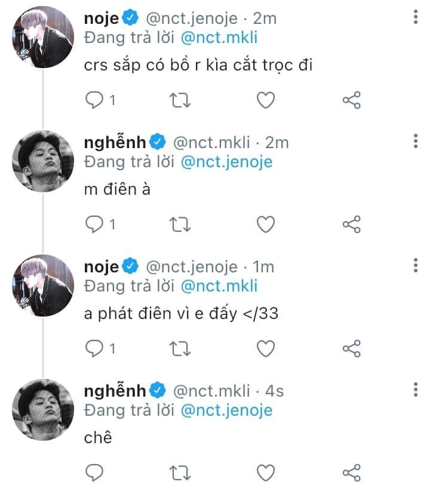Share the 'a phát điên vì e đấy' tweet
Image resolution: width=448 pixels, height=491 pixels.
coord(352,348)
